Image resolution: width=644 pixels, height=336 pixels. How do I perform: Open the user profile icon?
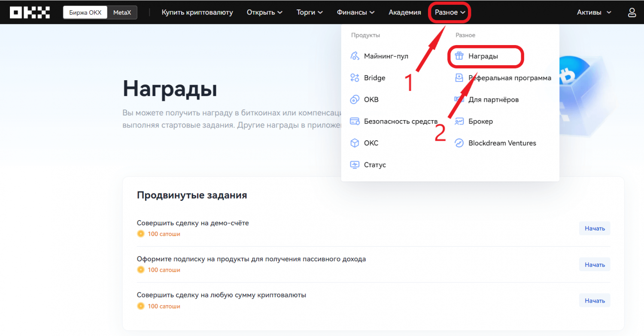(632, 12)
